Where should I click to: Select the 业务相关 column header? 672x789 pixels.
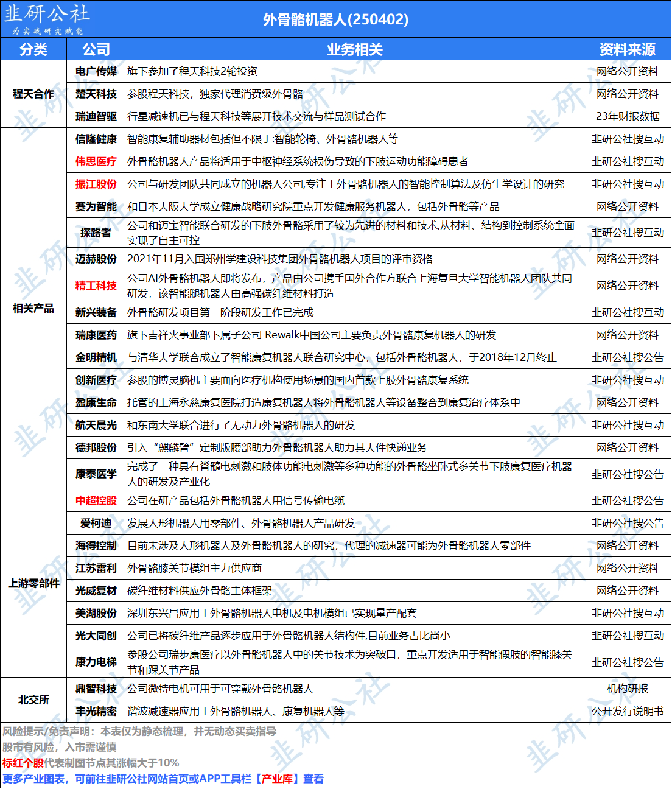tap(354, 49)
